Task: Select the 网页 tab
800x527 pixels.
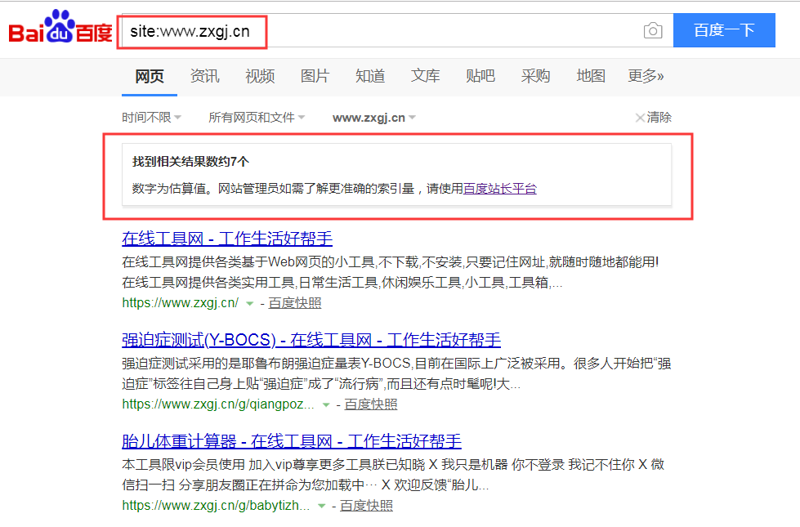Action: point(149,76)
